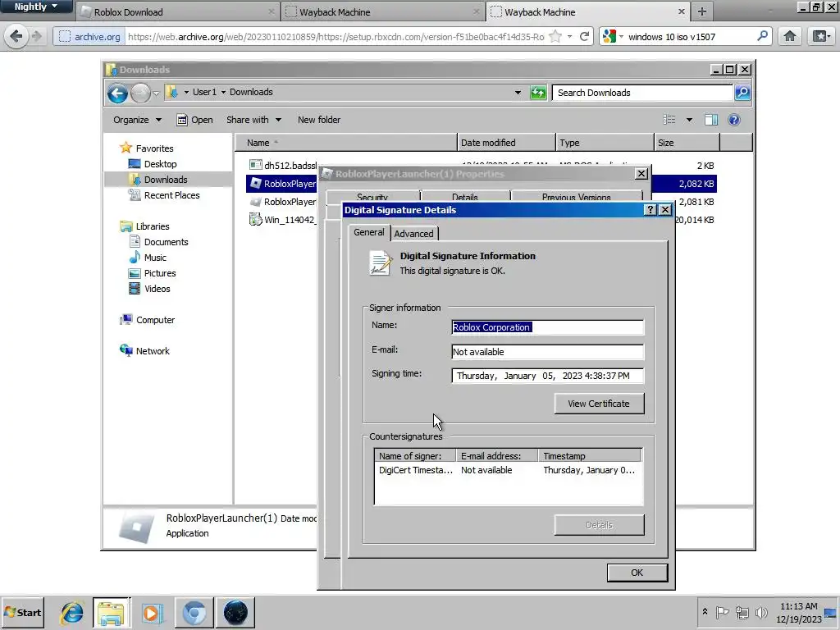This screenshot has width=840, height=630.
Task: Open the Documents library
Action: (x=158, y=242)
